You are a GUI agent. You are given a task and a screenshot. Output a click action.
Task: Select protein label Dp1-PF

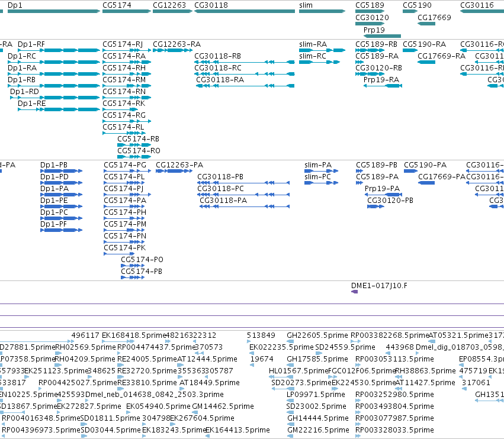pyautogui.click(x=53, y=224)
